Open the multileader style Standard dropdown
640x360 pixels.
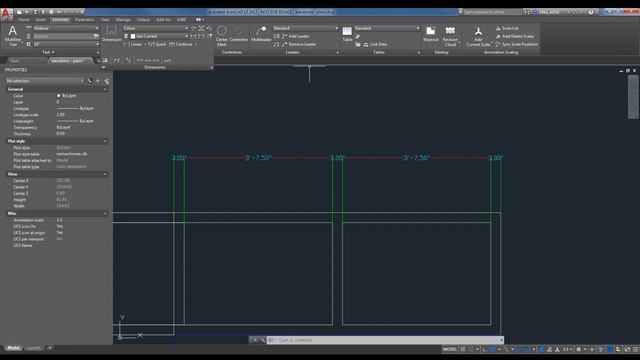306,28
